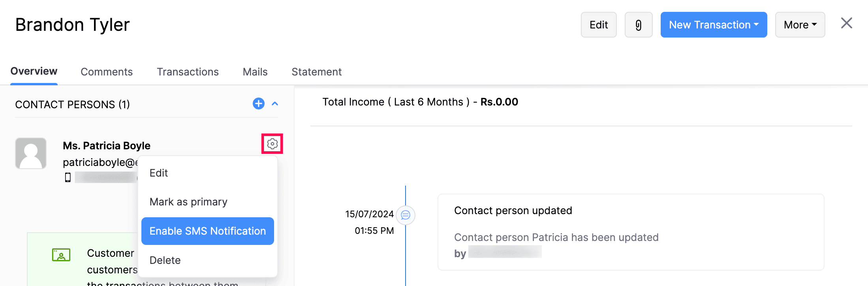Go to the Statement tab
This screenshot has height=286, width=868.
click(316, 72)
